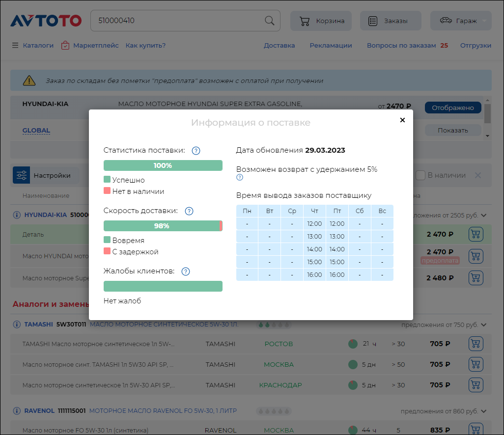The width and height of the screenshot is (504, 435).
Task: Expand offers from 2505 руб. chevron
Action: coord(484,215)
